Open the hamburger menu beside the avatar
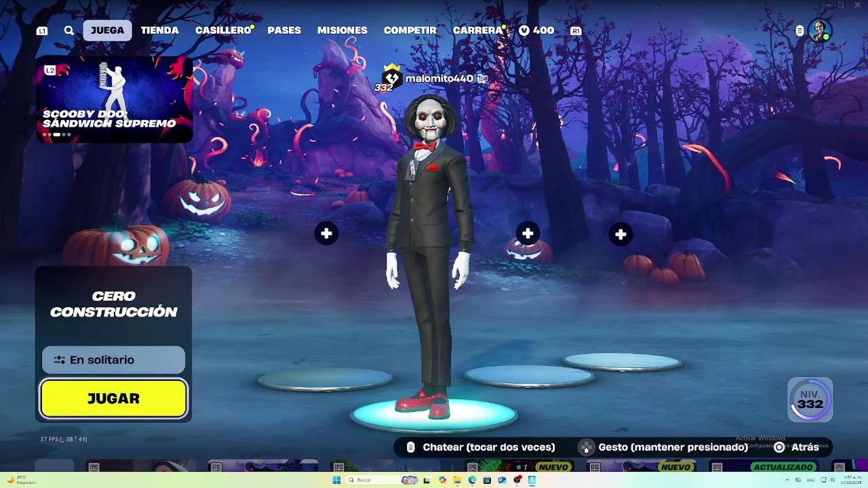This screenshot has width=868, height=488. tap(800, 30)
